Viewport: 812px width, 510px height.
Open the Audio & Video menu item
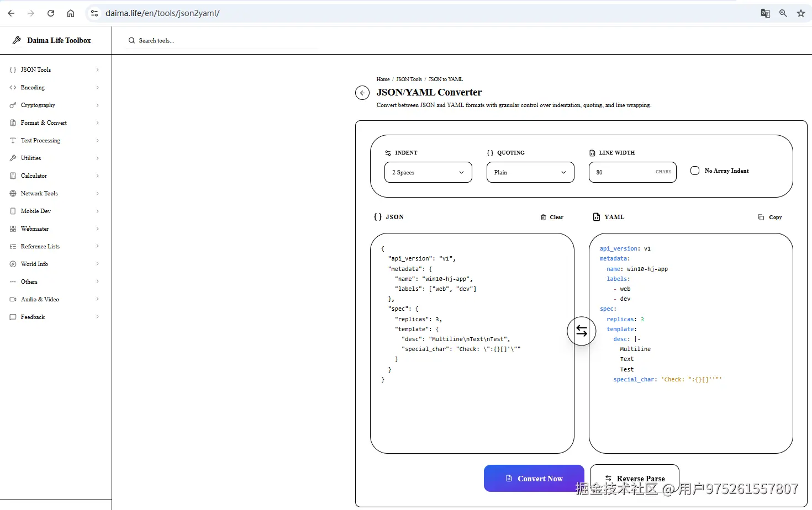point(55,299)
